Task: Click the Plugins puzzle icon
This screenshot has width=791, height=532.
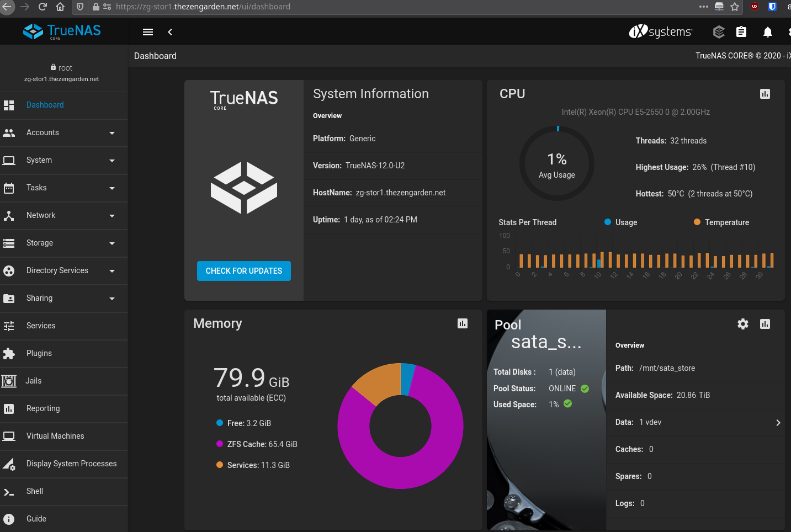Action: [x=9, y=353]
